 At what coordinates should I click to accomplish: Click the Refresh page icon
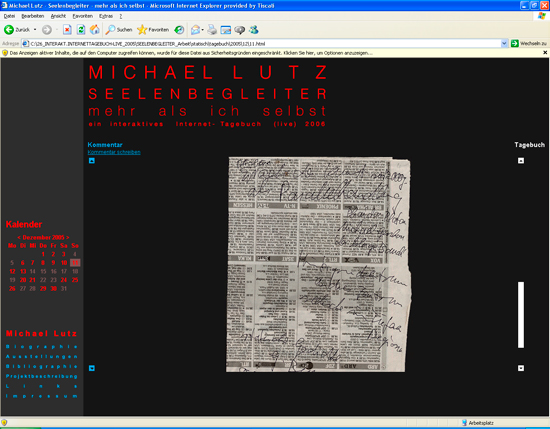[81, 30]
